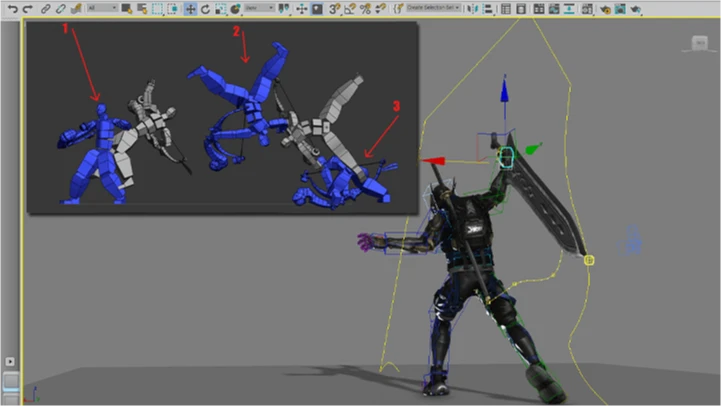Viewport: 721px width, 406px height.
Task: Open the Render Setup teapot icon
Action: 605,9
